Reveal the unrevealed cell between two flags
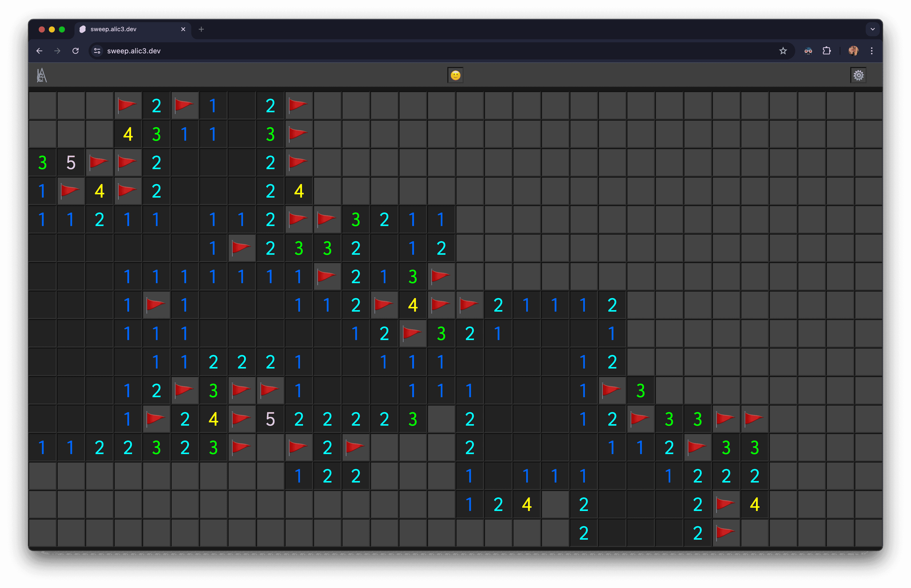The width and height of the screenshot is (911, 588). pyautogui.click(x=270, y=448)
